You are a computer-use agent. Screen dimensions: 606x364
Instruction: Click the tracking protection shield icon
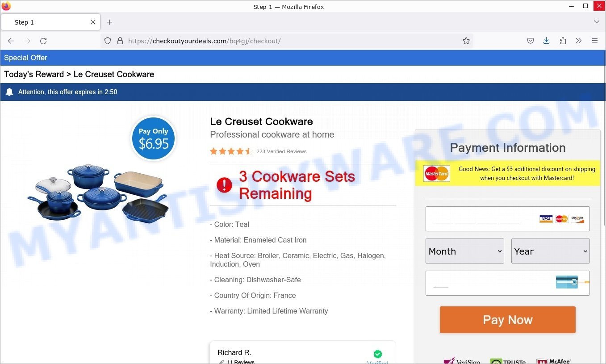pos(108,41)
